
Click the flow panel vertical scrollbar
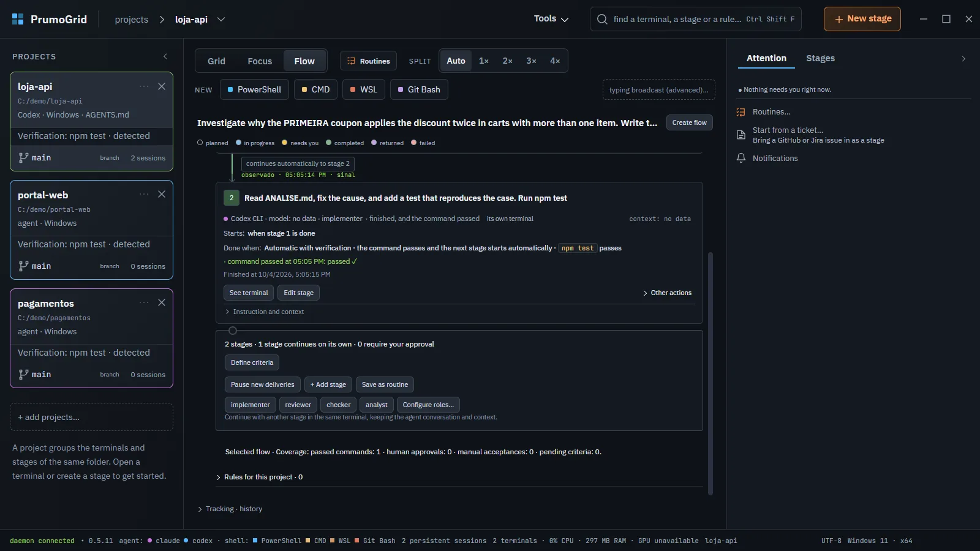tap(710, 373)
